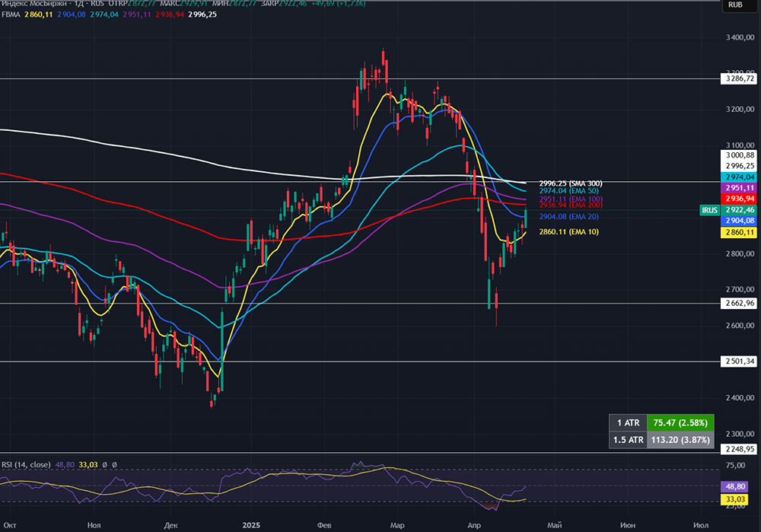
Task: Select the 2662,96 horizontal level label
Action: coord(739,303)
